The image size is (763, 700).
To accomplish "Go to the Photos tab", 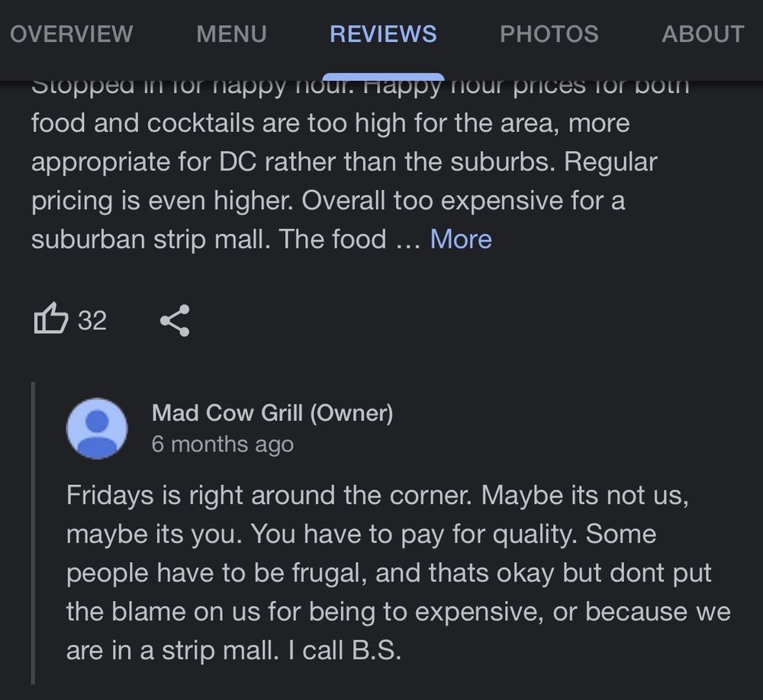I will 549,34.
